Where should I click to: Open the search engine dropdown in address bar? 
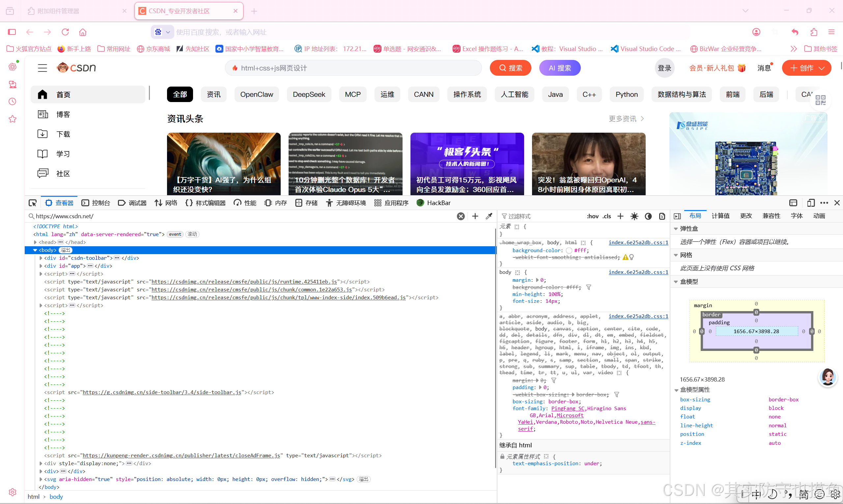coord(162,32)
